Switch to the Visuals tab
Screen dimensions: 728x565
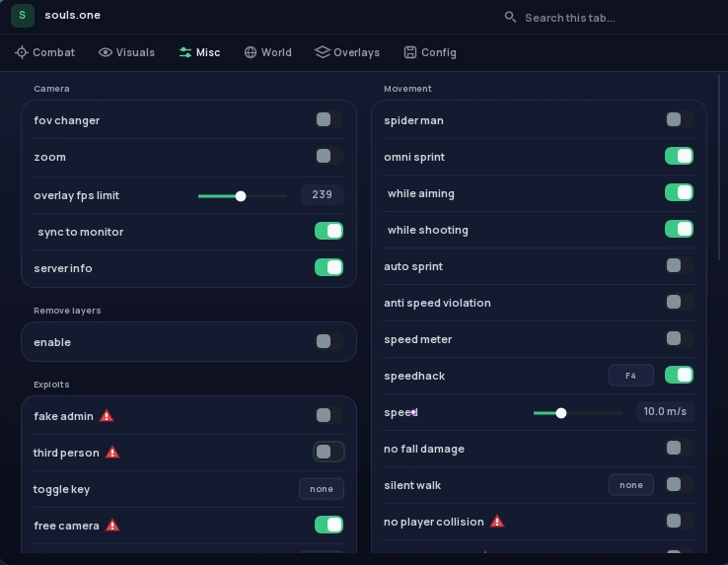[126, 52]
